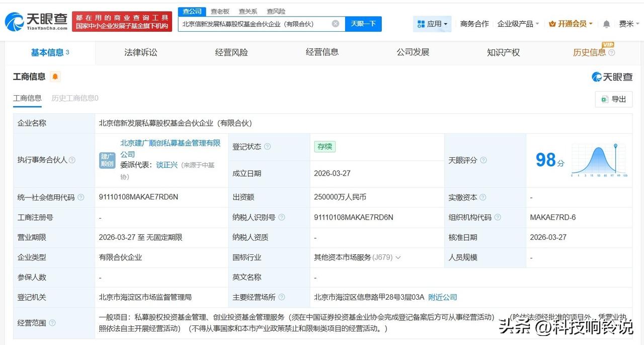Click inside the company search input field
The width and height of the screenshot is (644, 345).
(x=252, y=24)
